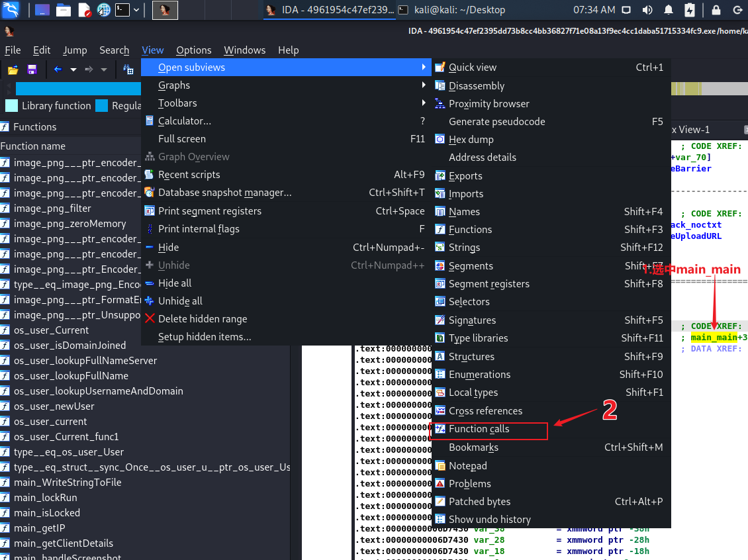
Task: Open the web browser globe icon
Action: tap(103, 10)
